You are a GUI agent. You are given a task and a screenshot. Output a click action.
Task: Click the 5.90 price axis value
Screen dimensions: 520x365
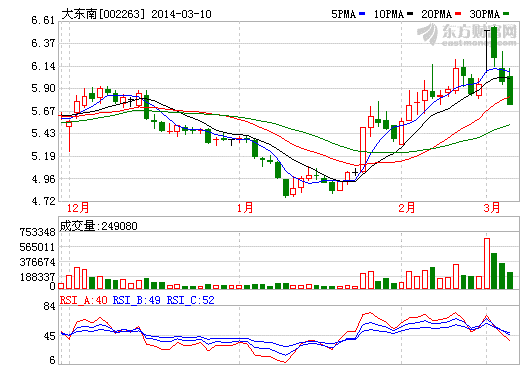[x=43, y=88]
